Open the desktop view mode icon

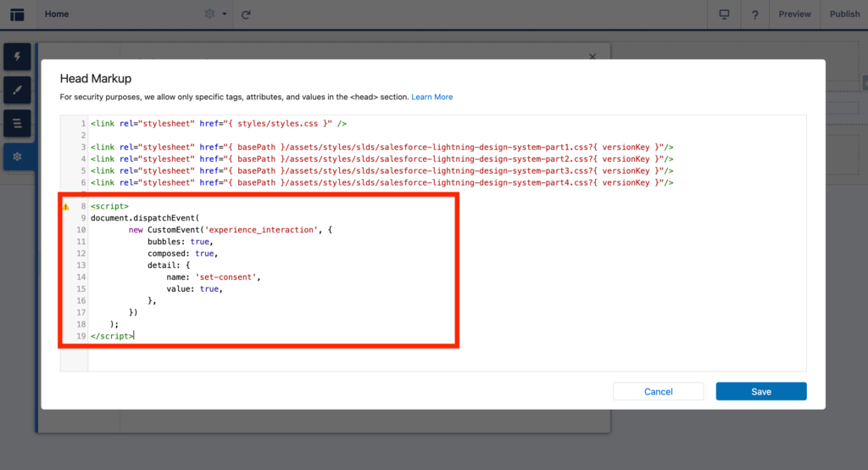point(723,14)
